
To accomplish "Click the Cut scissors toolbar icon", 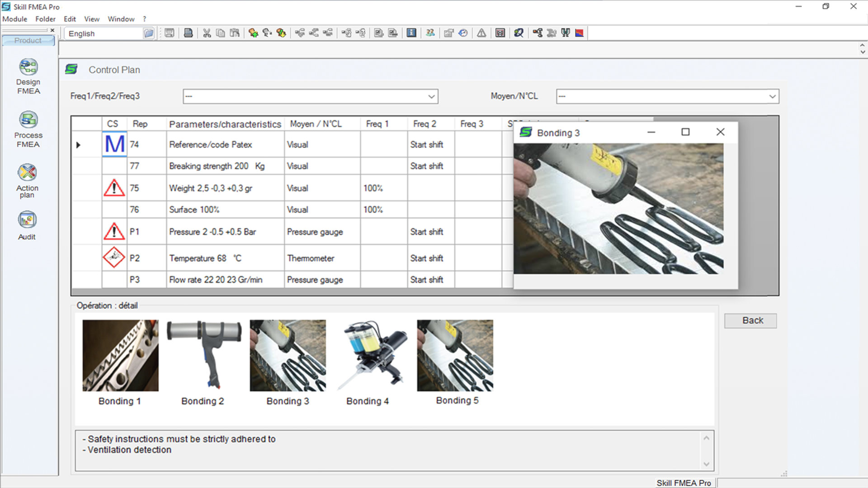I will 207,33.
